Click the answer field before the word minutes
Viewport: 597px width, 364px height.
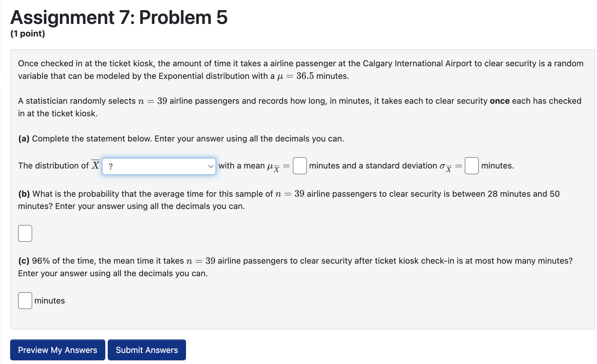25,301
